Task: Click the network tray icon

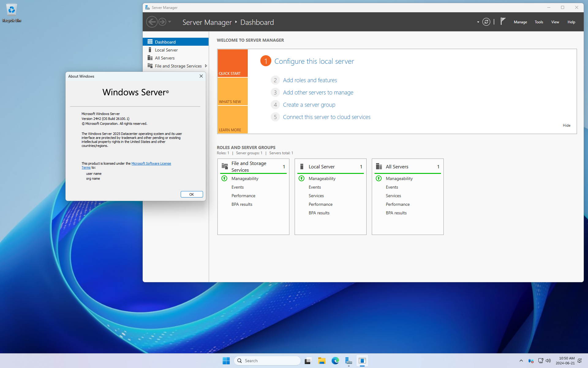Action: [541, 361]
